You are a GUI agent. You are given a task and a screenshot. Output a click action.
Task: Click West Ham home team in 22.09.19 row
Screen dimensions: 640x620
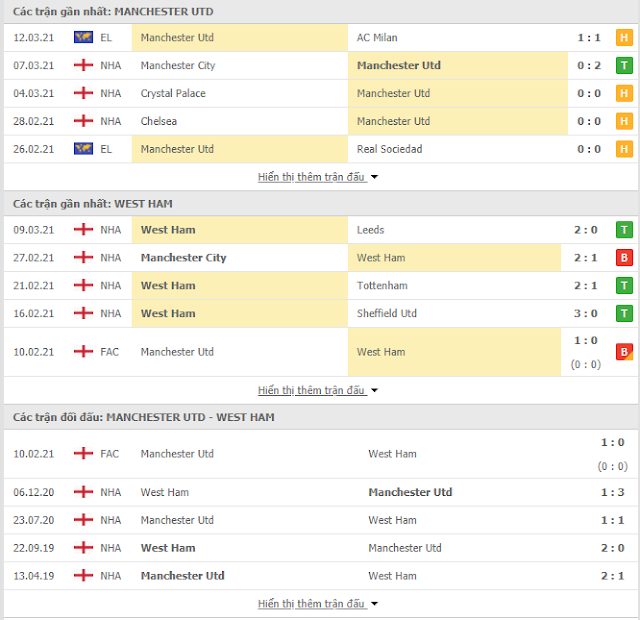[x=168, y=548]
